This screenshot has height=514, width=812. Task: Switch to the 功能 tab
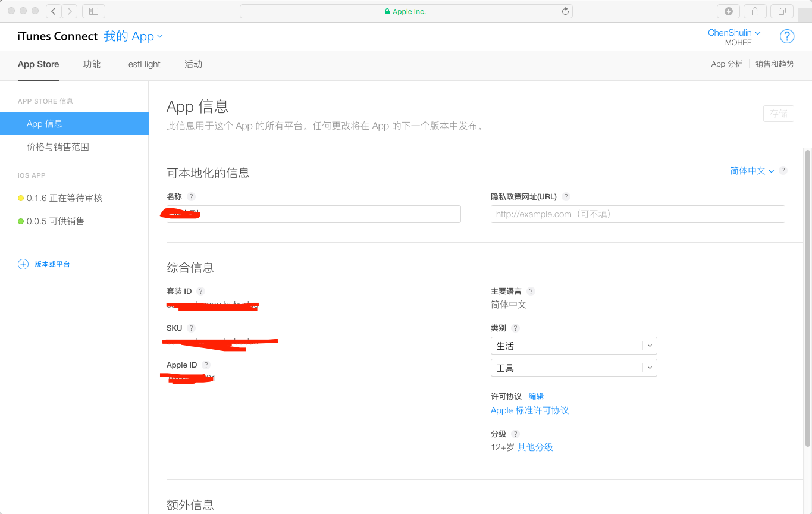[92, 64]
